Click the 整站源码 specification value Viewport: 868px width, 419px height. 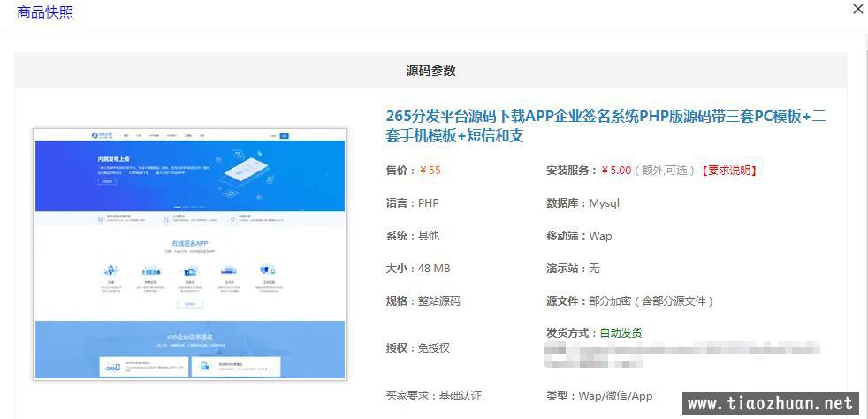tap(438, 301)
